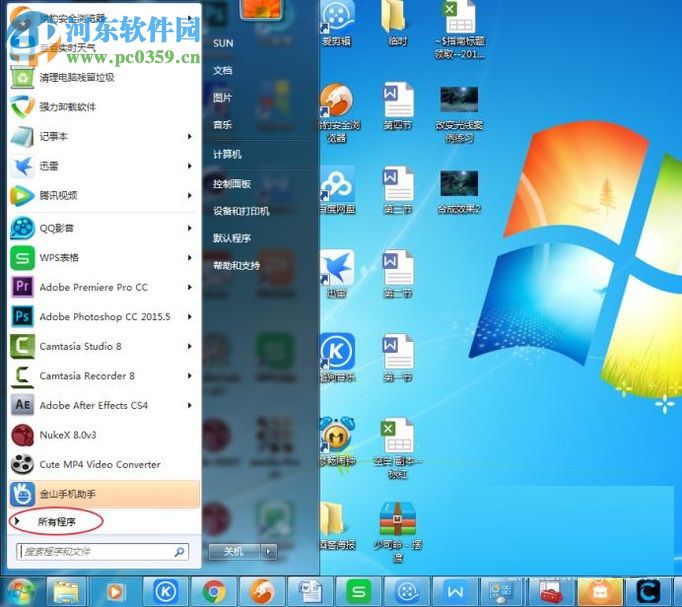This screenshot has width=682, height=607.
Task: Select the 酷狗音乐 desktop shortcut
Action: click(x=337, y=358)
